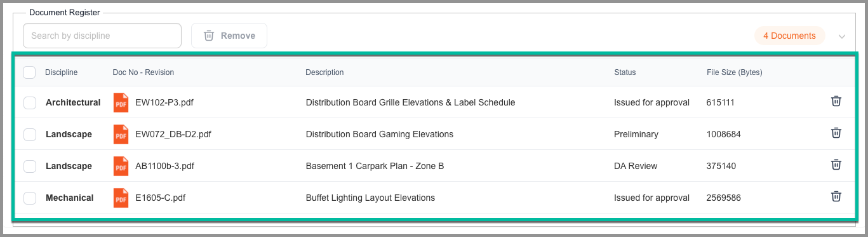Click the PDF icon for E1605-C.pdf
Image resolution: width=868 pixels, height=237 pixels.
tap(121, 198)
